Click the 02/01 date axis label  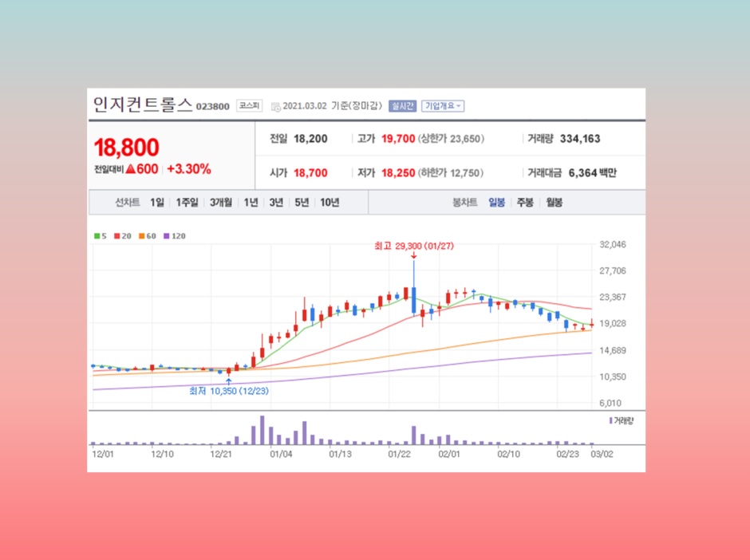(449, 454)
